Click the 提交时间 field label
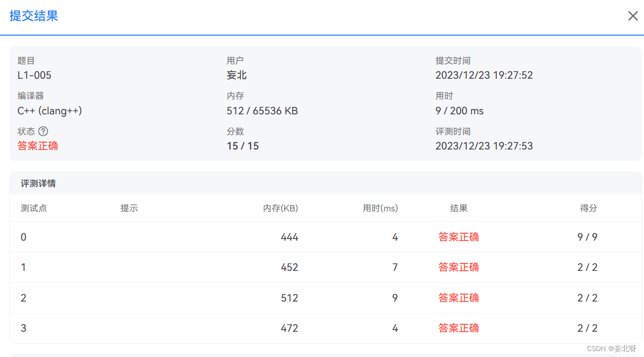Screen dimensions: 644x357 [x=453, y=61]
